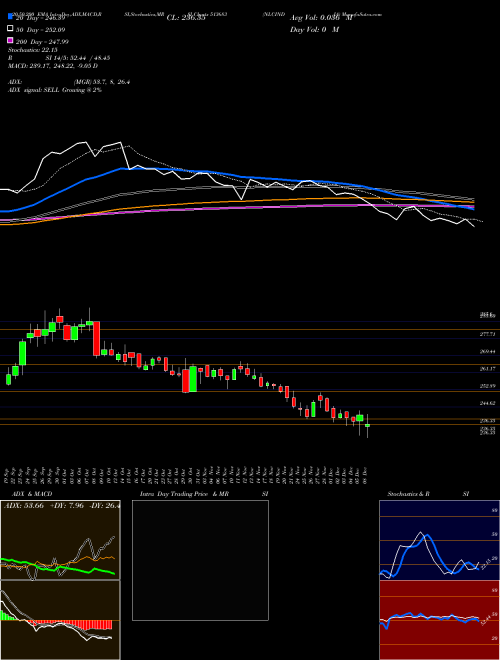Click the 261.17 price axis label
The image size is (500, 660).
click(x=487, y=368)
